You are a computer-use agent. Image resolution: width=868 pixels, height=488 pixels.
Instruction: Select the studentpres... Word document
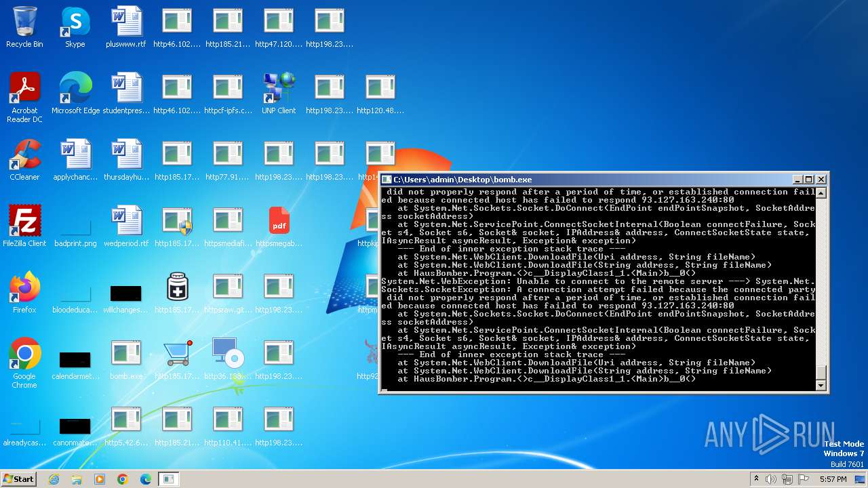[x=126, y=94]
